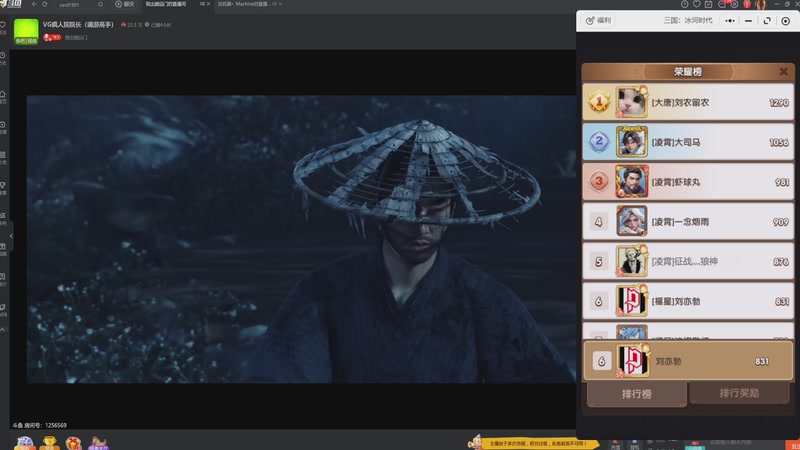This screenshot has width=800, height=450.
Task: Click the yellow announcement banner at bottom
Action: pos(533,443)
